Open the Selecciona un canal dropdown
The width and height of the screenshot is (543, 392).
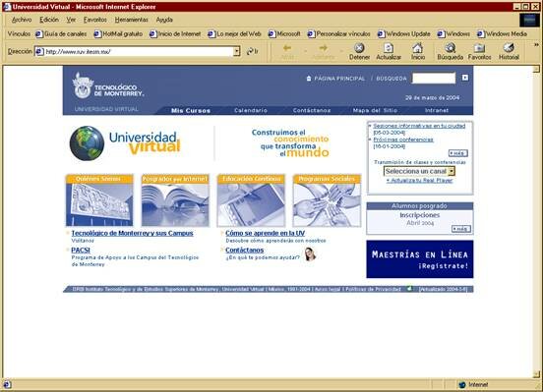[419, 171]
